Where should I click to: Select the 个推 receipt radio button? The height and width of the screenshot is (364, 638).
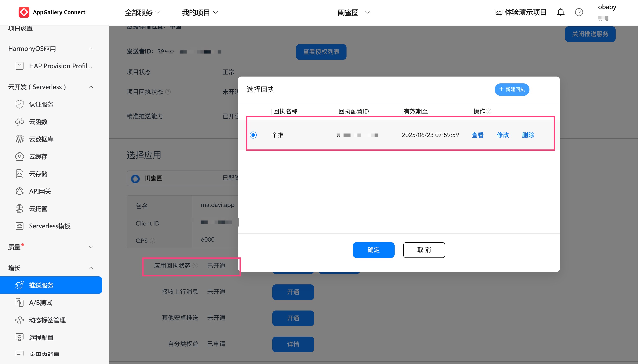pyautogui.click(x=253, y=135)
